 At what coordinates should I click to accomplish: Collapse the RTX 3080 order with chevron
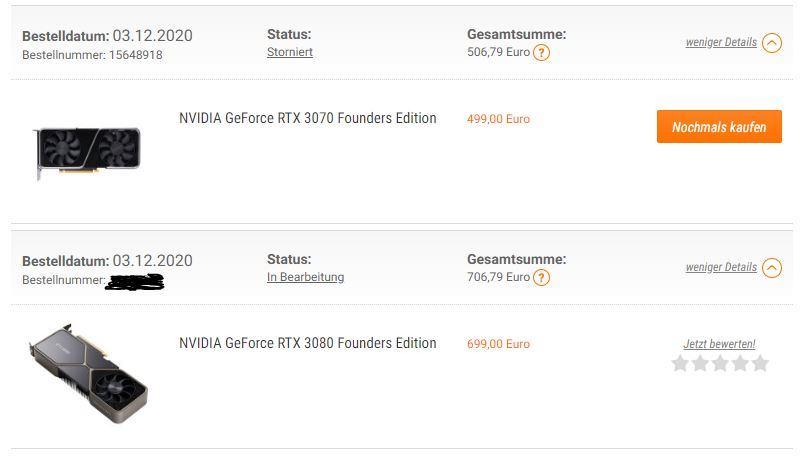point(771,268)
